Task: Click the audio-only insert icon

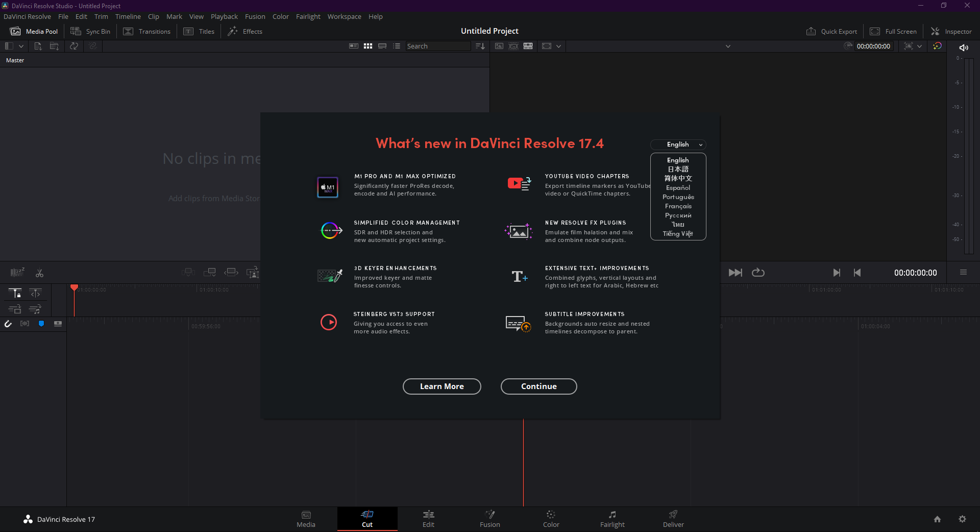Action: point(35,309)
